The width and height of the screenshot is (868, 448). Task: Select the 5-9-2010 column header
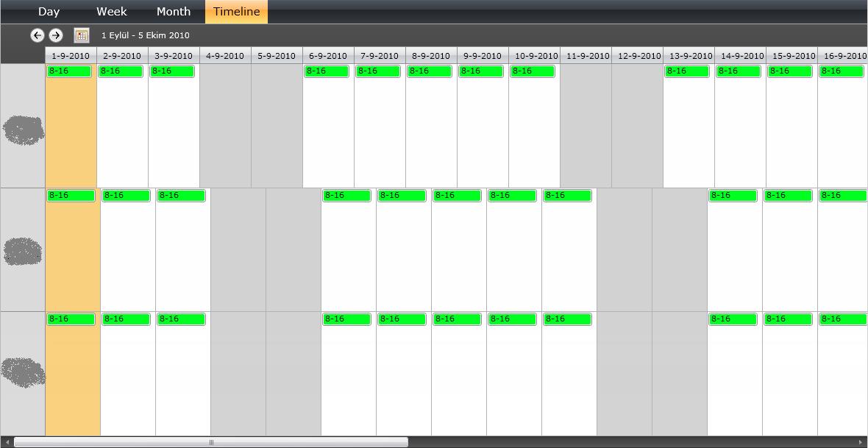pyautogui.click(x=277, y=55)
